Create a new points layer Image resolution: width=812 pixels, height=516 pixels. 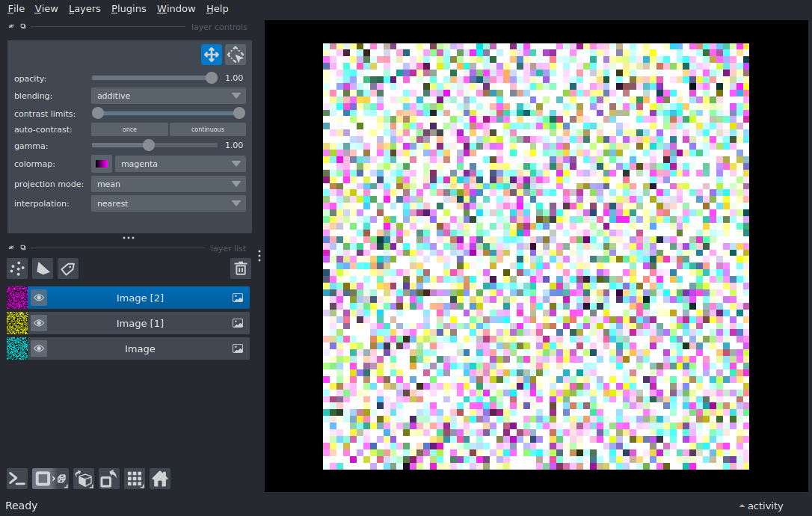click(17, 268)
